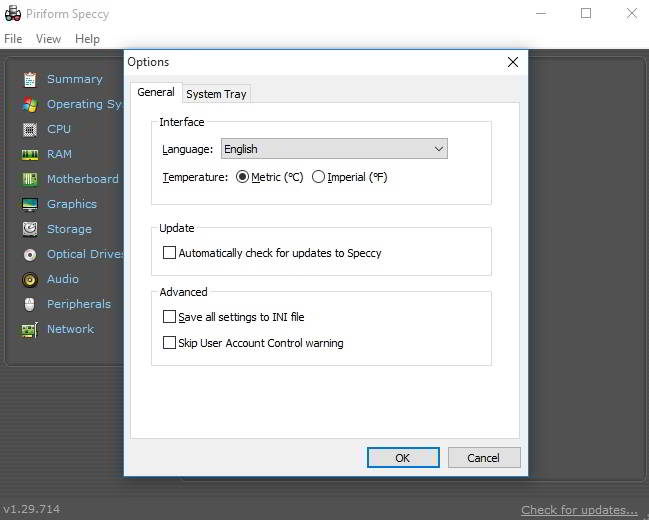Click the Network card icon

tap(29, 329)
